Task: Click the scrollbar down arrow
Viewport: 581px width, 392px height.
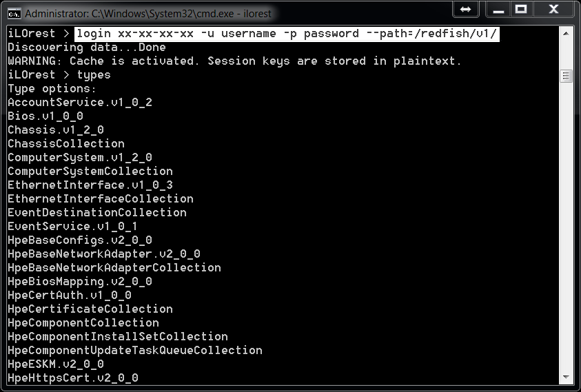Action: (566, 378)
